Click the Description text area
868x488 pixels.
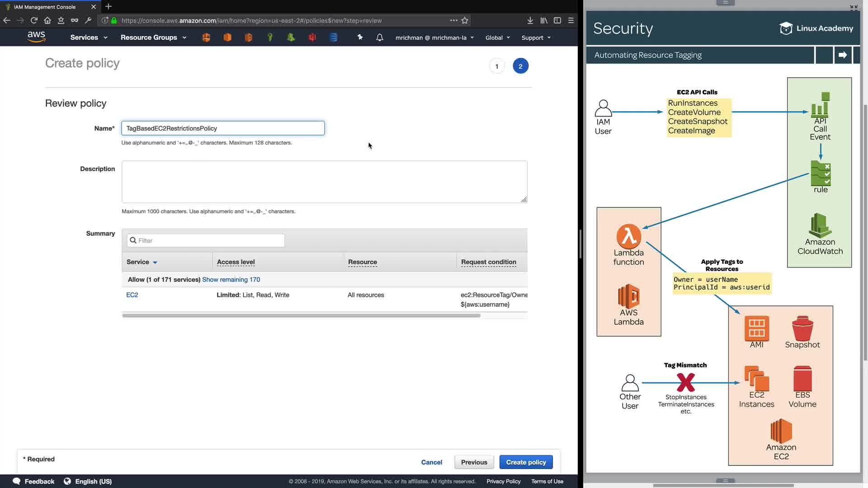point(324,182)
